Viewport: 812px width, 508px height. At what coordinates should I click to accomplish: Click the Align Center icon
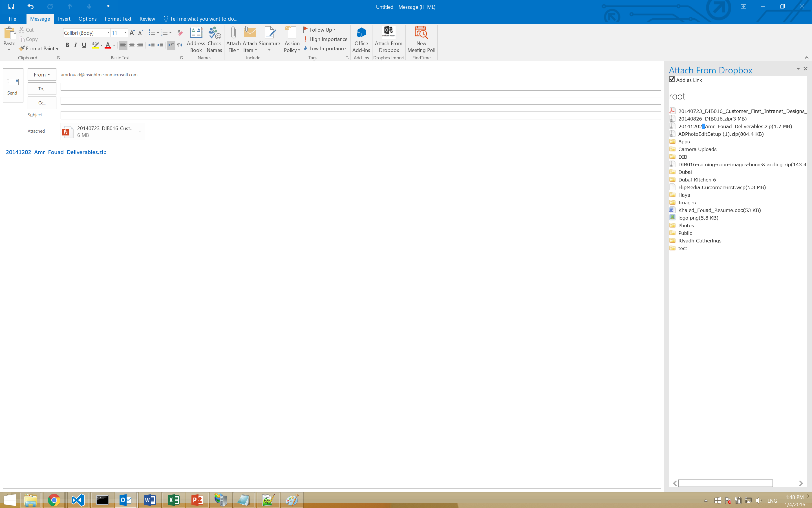132,45
